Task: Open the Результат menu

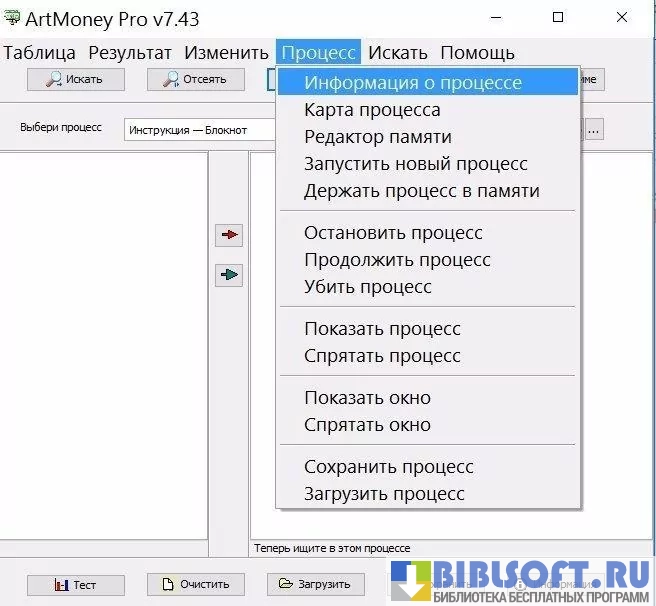Action: pos(130,53)
